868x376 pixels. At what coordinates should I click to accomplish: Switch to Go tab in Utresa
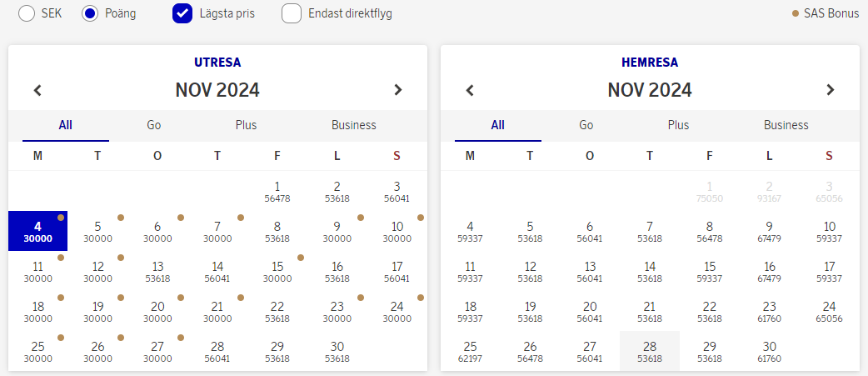[x=154, y=125]
